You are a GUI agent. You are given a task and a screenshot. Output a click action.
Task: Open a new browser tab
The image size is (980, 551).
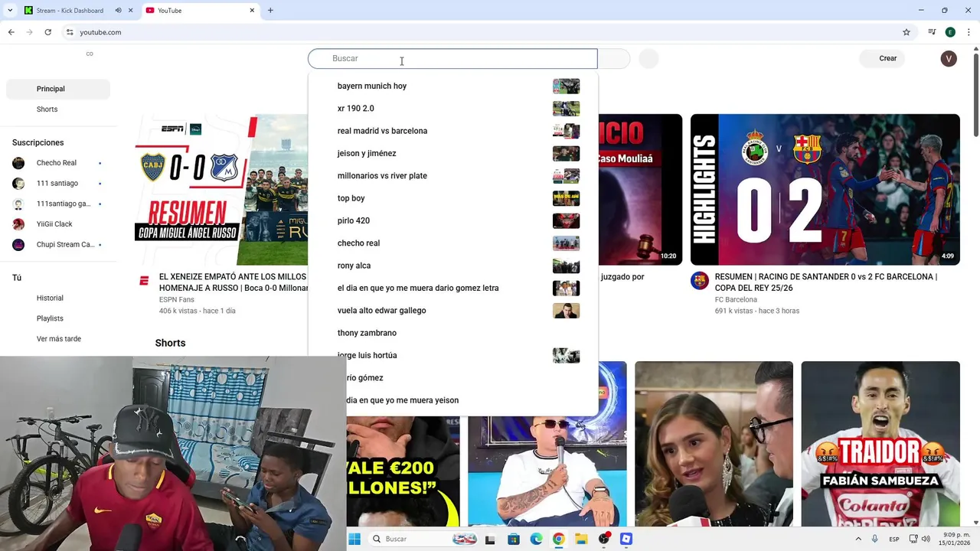point(270,11)
